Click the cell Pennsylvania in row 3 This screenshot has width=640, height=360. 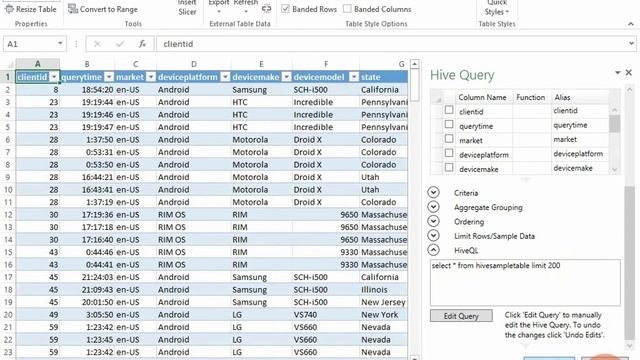(384, 102)
